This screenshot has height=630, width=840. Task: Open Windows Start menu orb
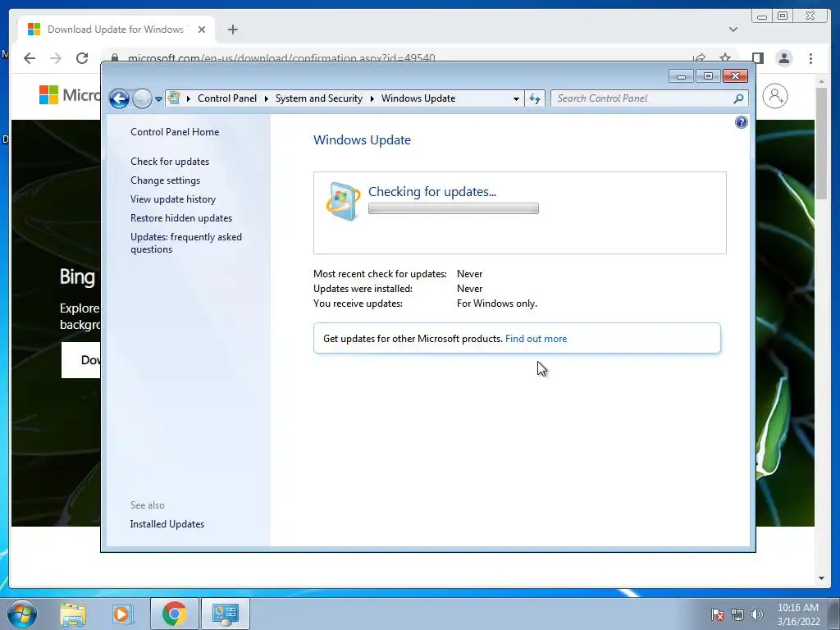[22, 614]
